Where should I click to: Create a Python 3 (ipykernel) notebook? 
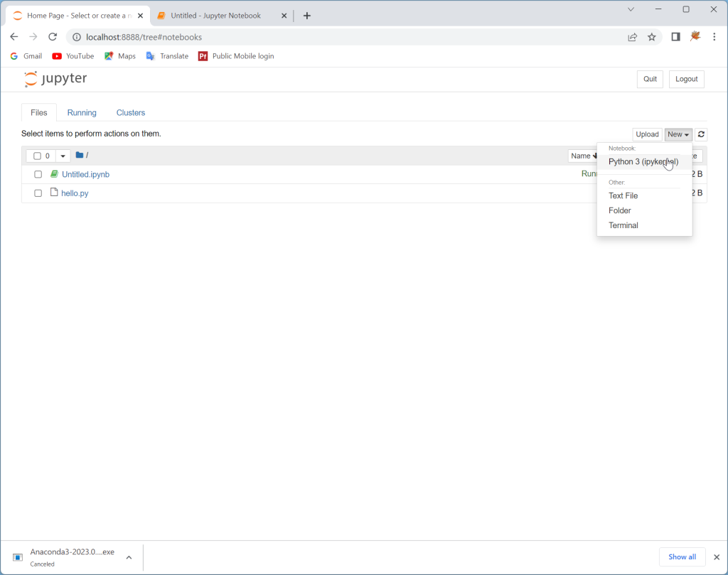coord(643,161)
